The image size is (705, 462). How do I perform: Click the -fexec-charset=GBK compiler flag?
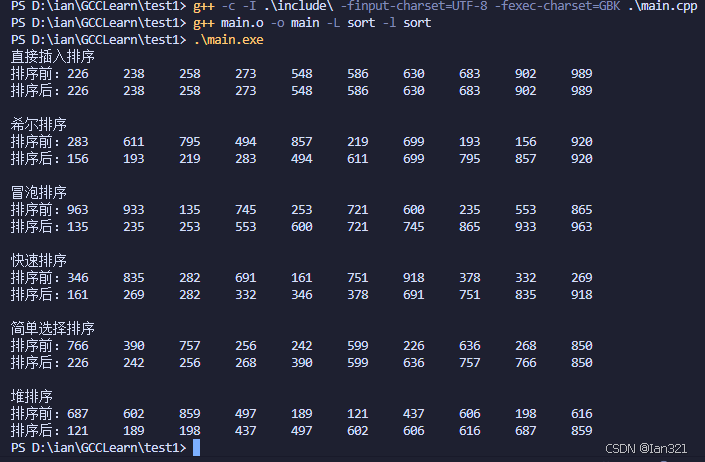tap(558, 6)
